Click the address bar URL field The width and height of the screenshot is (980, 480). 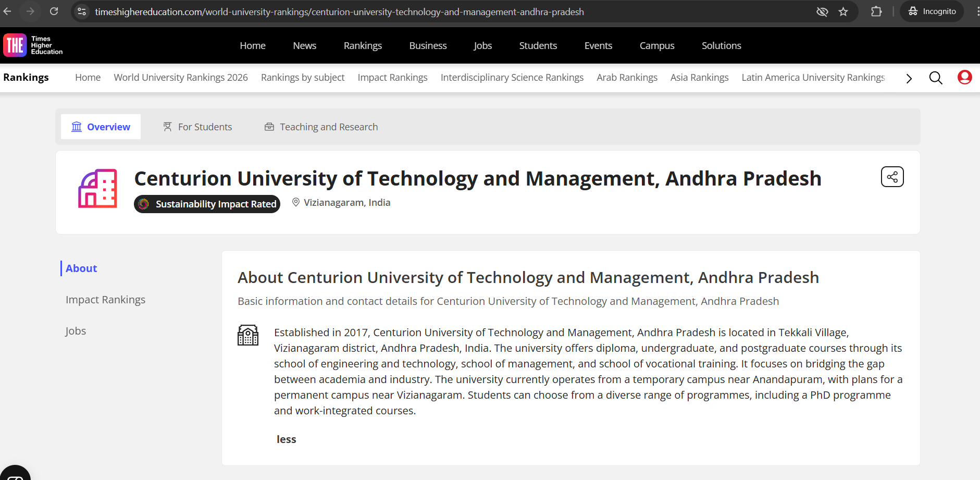coord(339,11)
